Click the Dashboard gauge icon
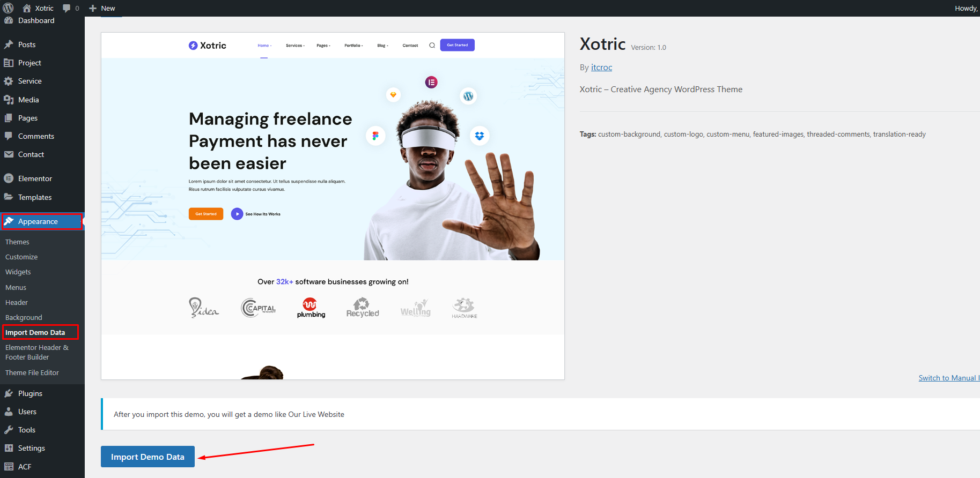980x478 pixels. coord(9,20)
